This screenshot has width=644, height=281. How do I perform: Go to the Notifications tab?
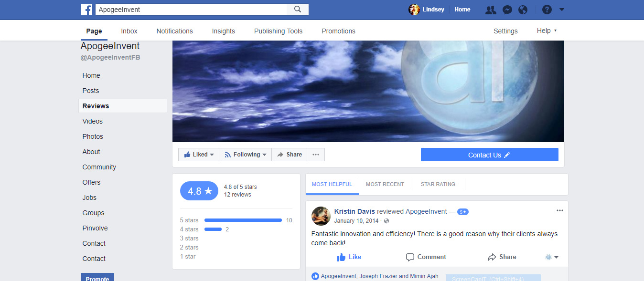[175, 31]
